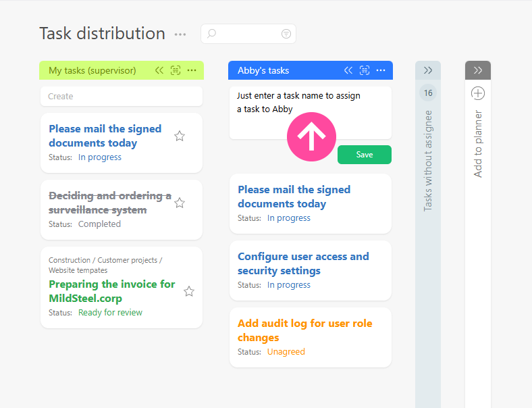
Task: Open My tasks column more options
Action: click(192, 70)
